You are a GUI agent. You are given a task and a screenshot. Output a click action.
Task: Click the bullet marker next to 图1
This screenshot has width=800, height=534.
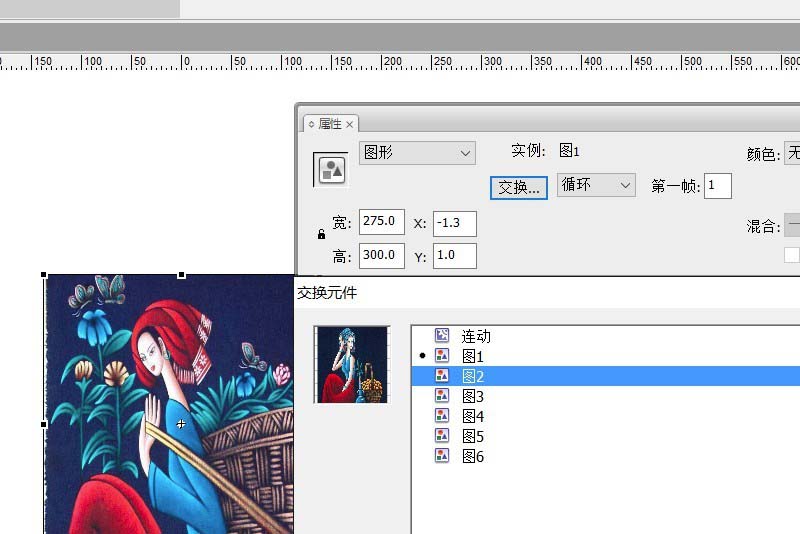422,355
